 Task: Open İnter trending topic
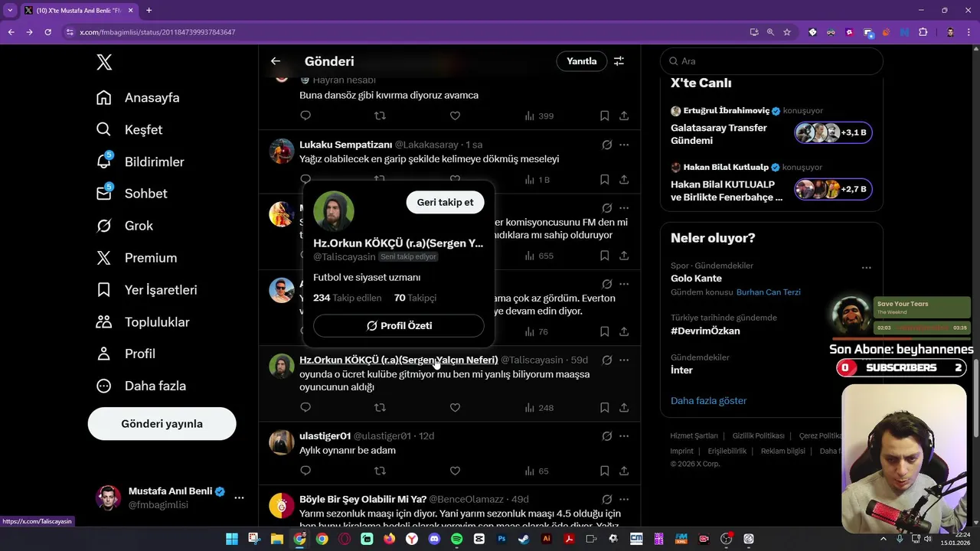(681, 370)
